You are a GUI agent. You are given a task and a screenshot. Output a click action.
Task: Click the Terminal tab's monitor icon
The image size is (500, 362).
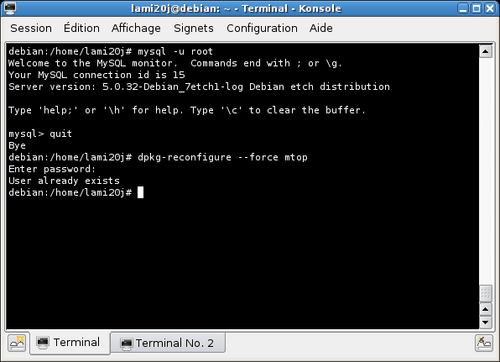click(43, 342)
